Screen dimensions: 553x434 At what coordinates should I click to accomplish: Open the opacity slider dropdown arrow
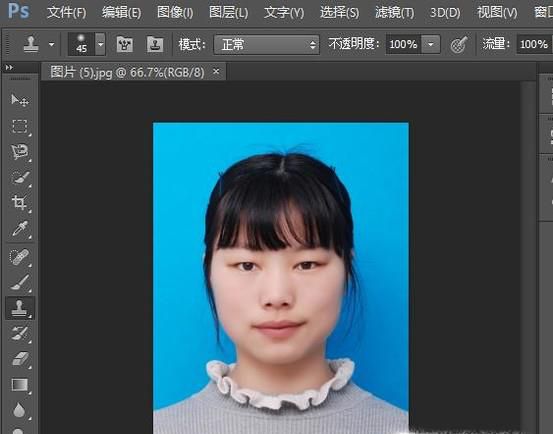click(431, 44)
